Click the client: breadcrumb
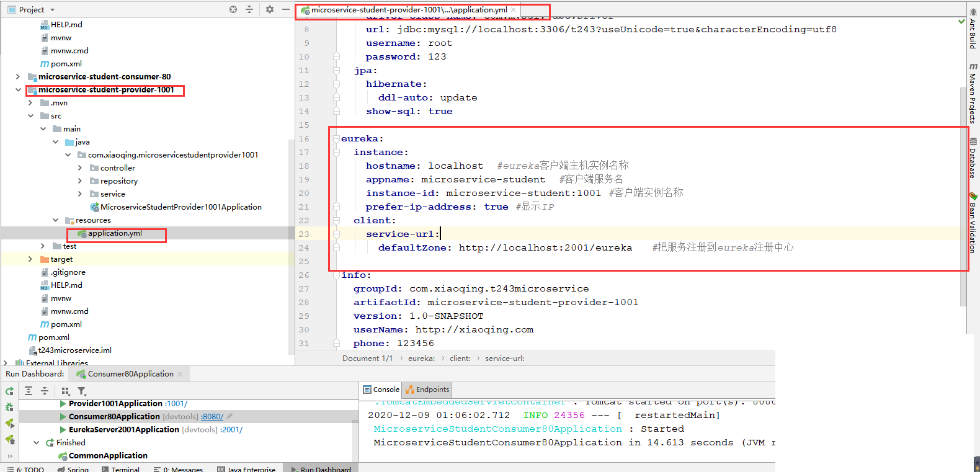This screenshot has height=472, width=980. click(460, 358)
